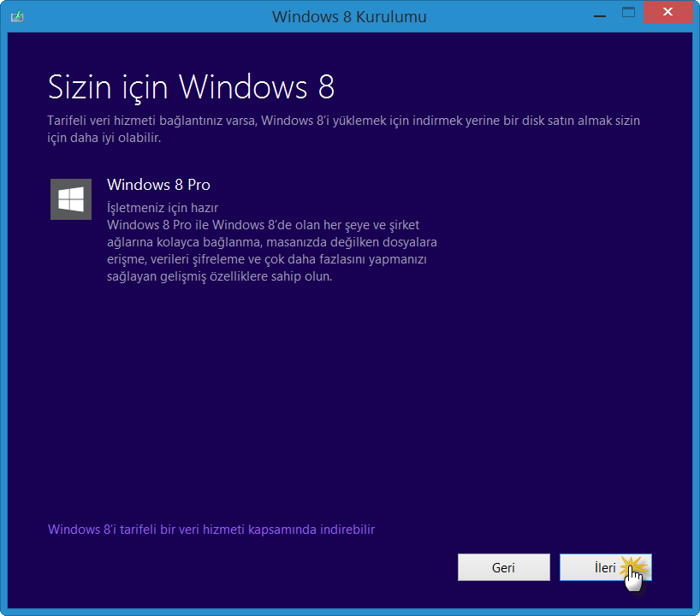Select the Windows 8 Pro heading
This screenshot has width=700, height=616.
(x=158, y=185)
